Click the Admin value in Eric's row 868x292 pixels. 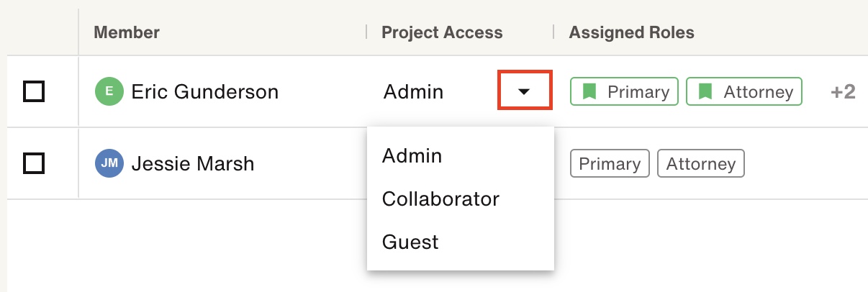(414, 92)
